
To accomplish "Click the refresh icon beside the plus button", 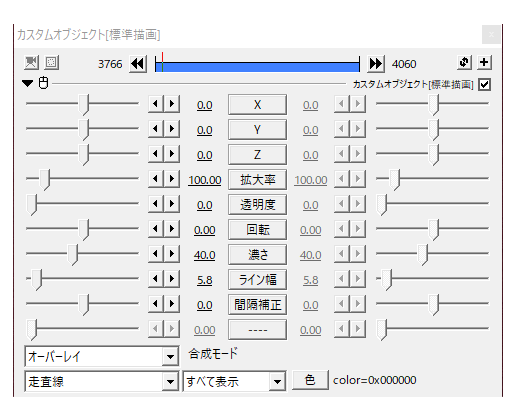I will pos(464,62).
